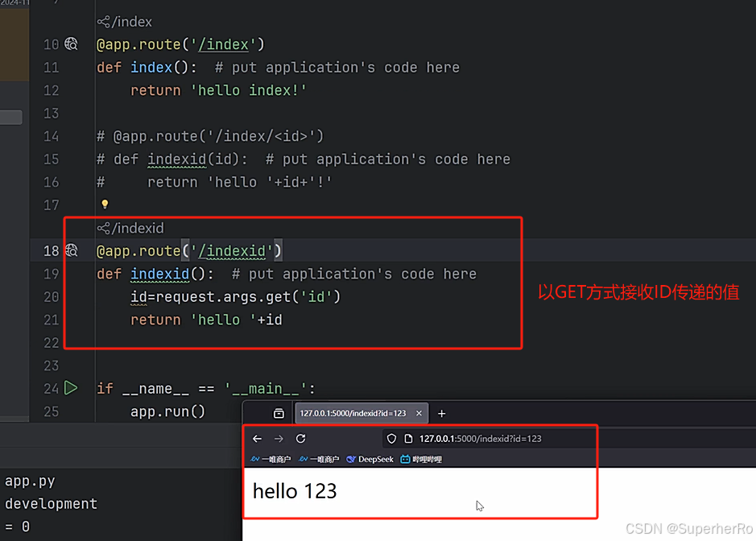The width and height of the screenshot is (756, 541).
Task: Open the first 一唯商户 bookmark
Action: pos(271,459)
